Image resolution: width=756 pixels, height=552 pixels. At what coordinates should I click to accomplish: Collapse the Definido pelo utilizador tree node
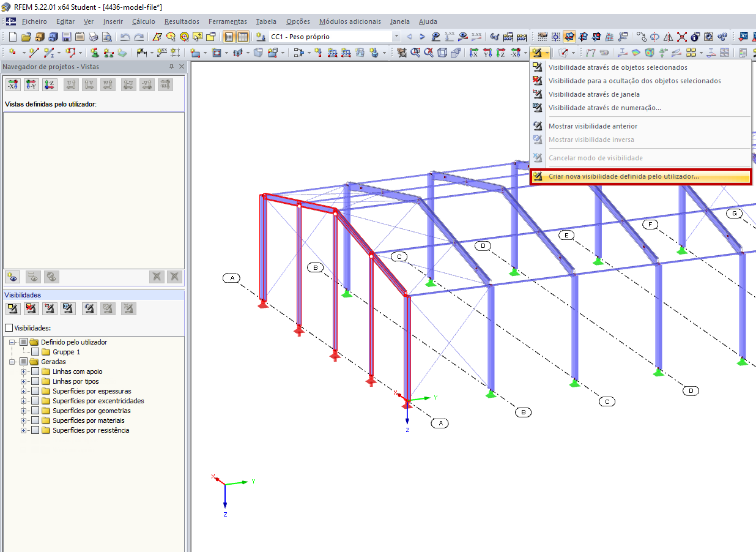tap(13, 342)
